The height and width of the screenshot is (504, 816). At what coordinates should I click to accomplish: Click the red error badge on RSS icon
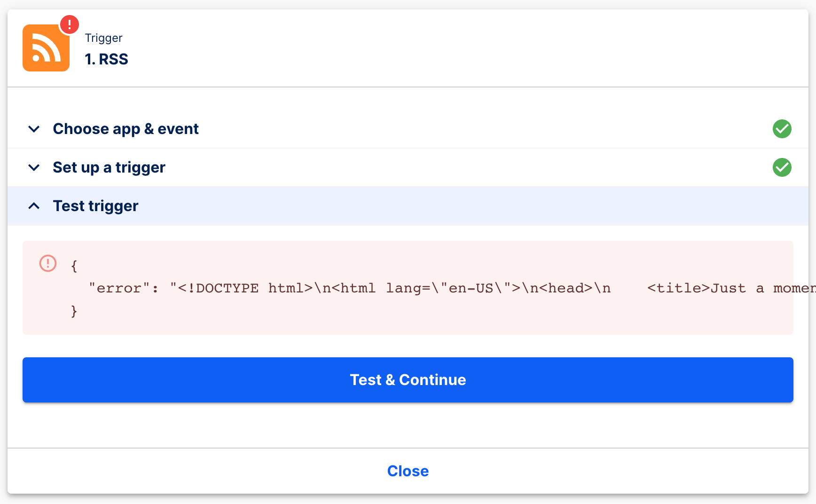tap(69, 24)
